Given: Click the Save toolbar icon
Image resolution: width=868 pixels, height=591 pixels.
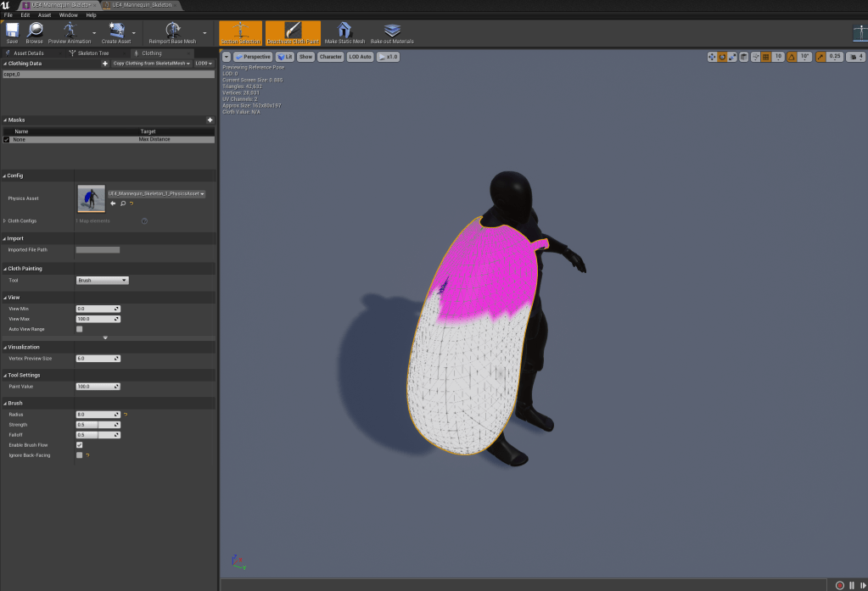Looking at the screenshot, I should point(12,32).
